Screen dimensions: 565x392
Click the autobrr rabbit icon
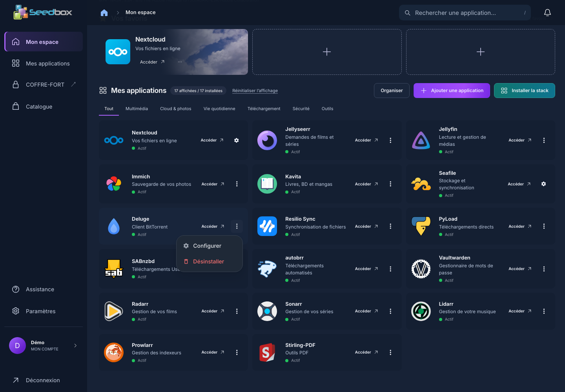(267, 269)
